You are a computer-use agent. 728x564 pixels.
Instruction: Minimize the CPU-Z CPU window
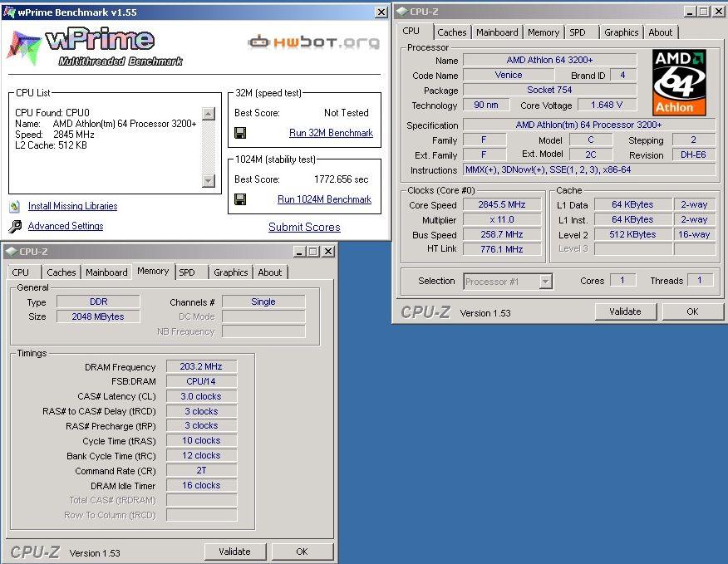tap(690, 12)
